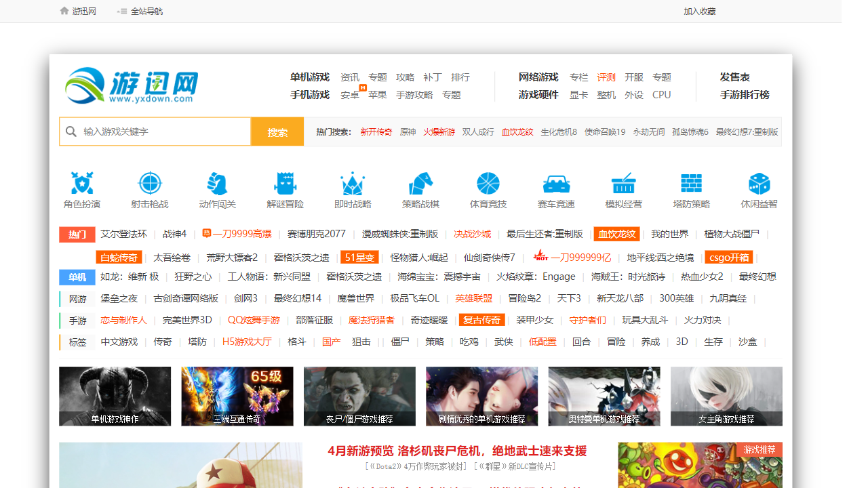868x488 pixels.
Task: Open the 单机游戏 navigation menu
Action: click(310, 77)
